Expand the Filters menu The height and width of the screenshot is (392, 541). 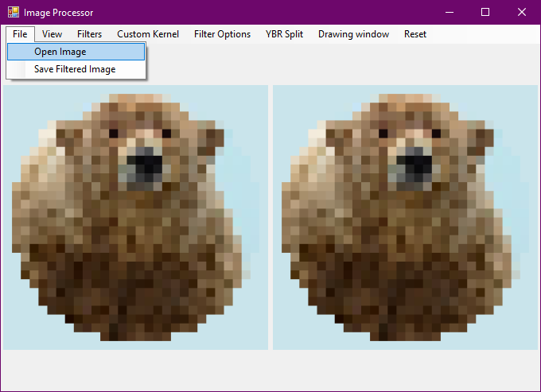(89, 34)
